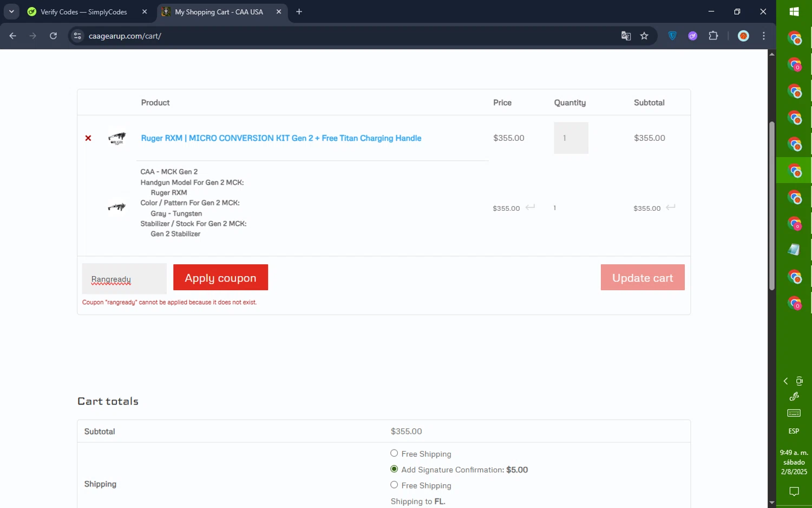Open the taskbar clock showing 9:49 a. m.
Image resolution: width=812 pixels, height=508 pixels.
[x=794, y=462]
